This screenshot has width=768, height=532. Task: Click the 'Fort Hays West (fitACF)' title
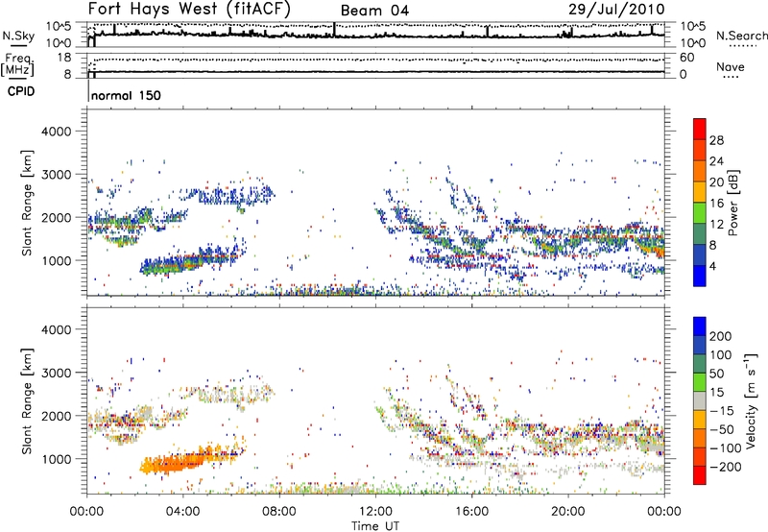[189, 9]
